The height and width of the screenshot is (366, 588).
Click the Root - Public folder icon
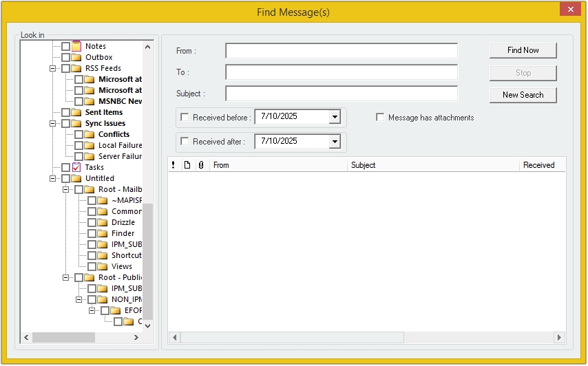click(x=90, y=277)
